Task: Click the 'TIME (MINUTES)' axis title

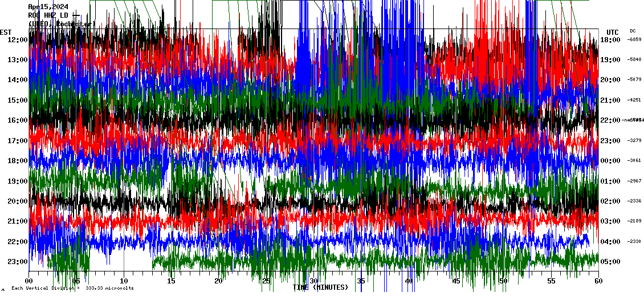Action: click(x=320, y=287)
